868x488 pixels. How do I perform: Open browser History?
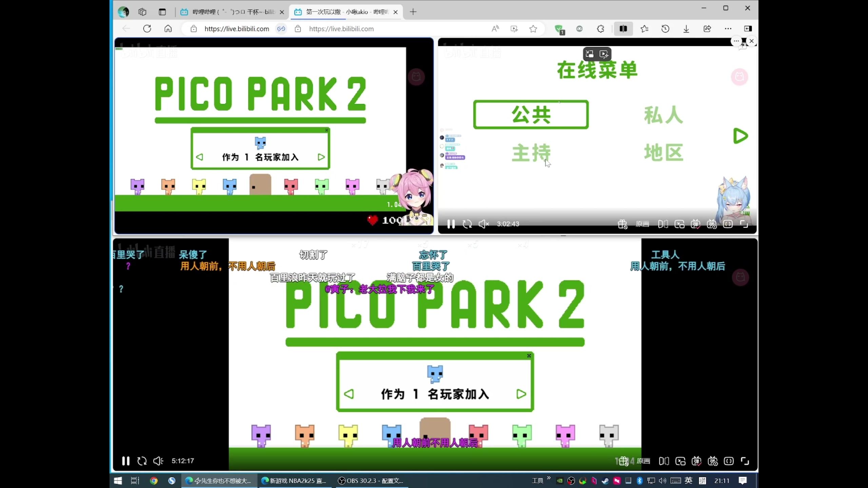click(x=665, y=29)
